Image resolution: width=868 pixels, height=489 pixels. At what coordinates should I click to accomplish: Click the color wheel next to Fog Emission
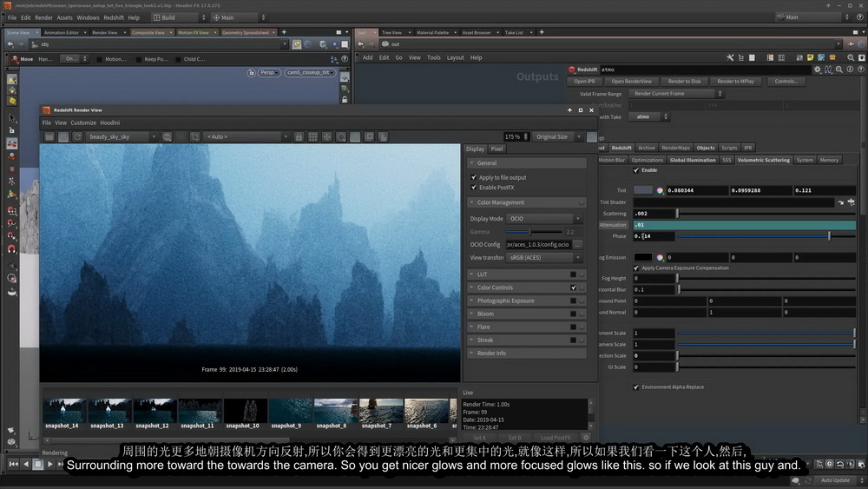660,257
